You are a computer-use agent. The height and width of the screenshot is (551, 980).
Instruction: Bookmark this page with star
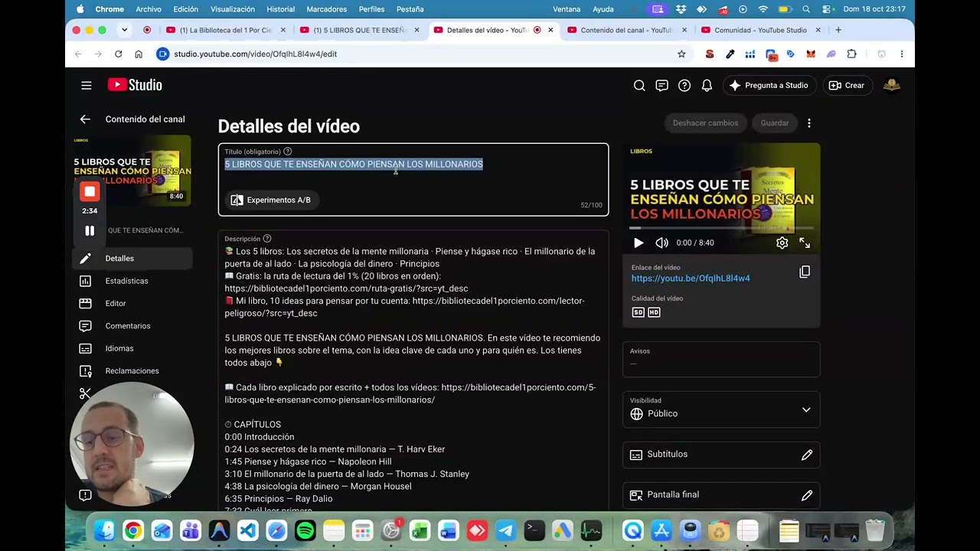(681, 54)
